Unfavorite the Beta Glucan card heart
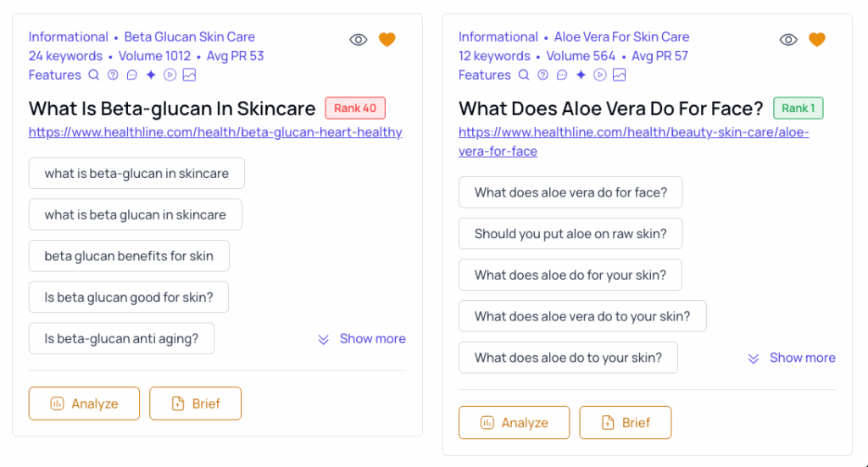The width and height of the screenshot is (868, 467). click(387, 40)
